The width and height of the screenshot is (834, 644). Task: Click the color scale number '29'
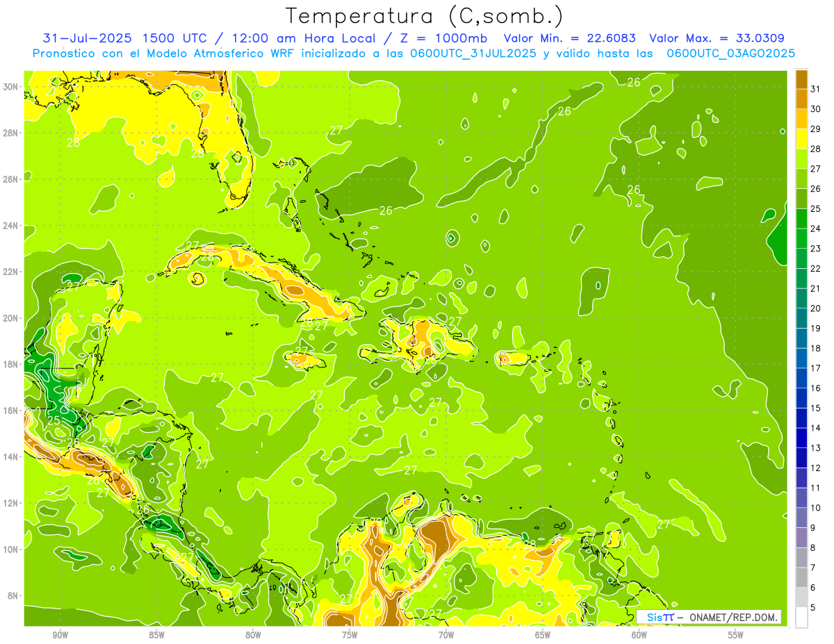click(816, 129)
